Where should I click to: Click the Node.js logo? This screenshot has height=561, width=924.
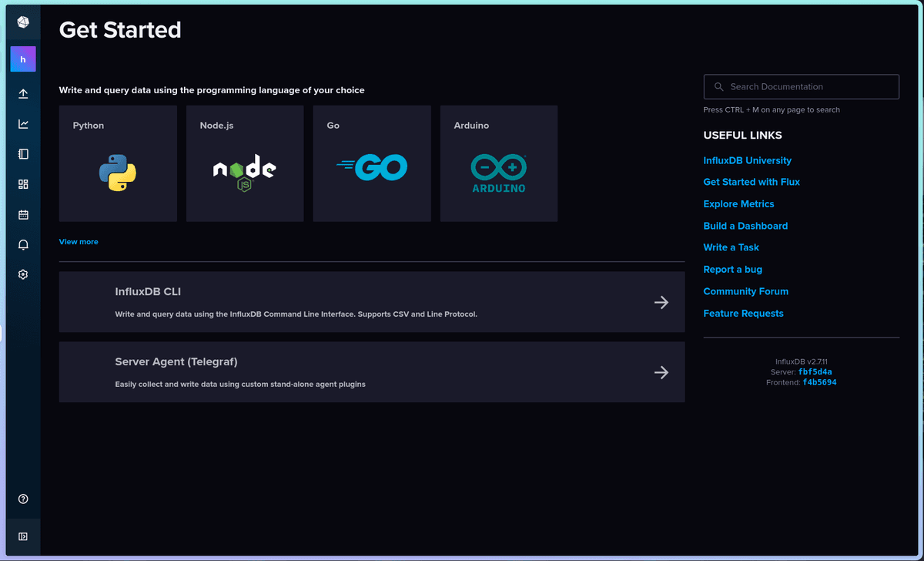point(244,173)
